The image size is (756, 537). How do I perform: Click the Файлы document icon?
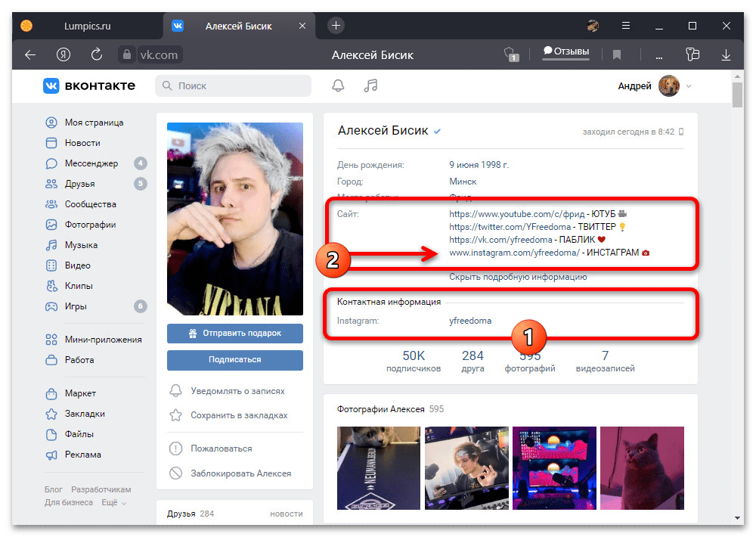point(51,434)
